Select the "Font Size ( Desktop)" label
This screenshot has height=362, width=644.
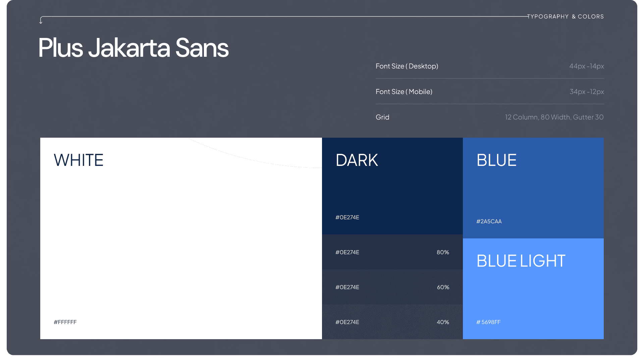pyautogui.click(x=407, y=66)
